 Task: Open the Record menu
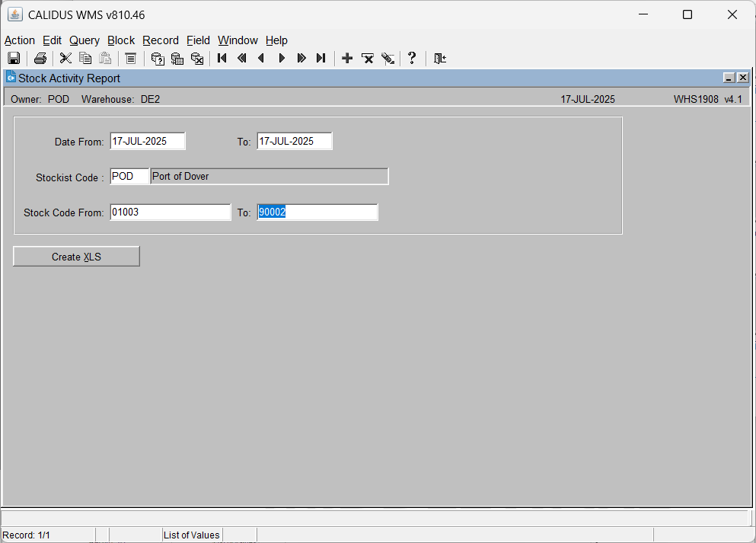[x=161, y=40]
